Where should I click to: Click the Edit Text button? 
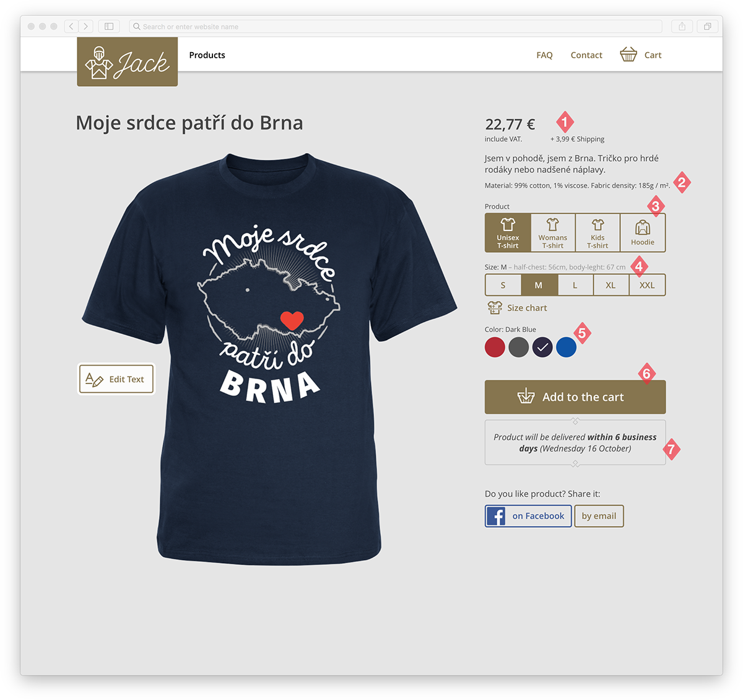coord(116,379)
